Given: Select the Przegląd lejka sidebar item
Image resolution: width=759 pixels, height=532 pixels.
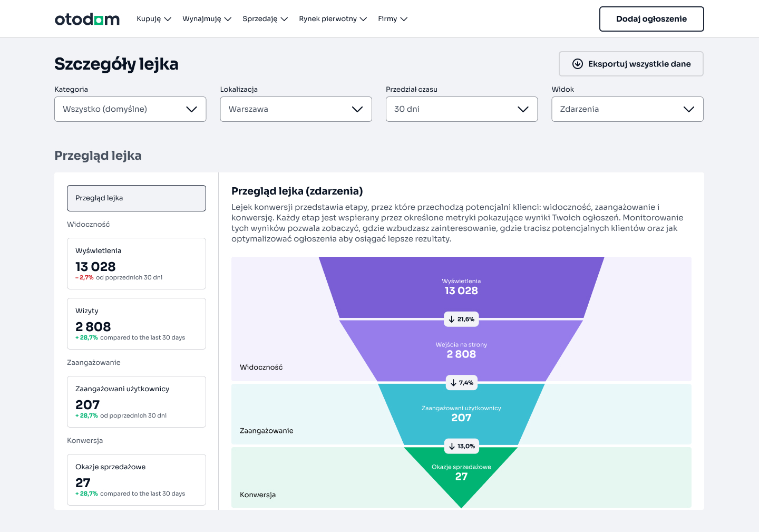Looking at the screenshot, I should (137, 198).
